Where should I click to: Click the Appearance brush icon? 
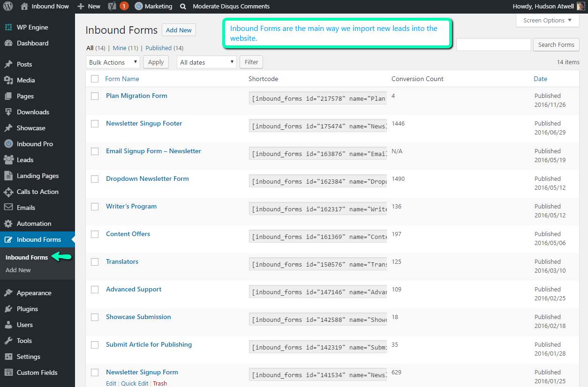point(8,293)
